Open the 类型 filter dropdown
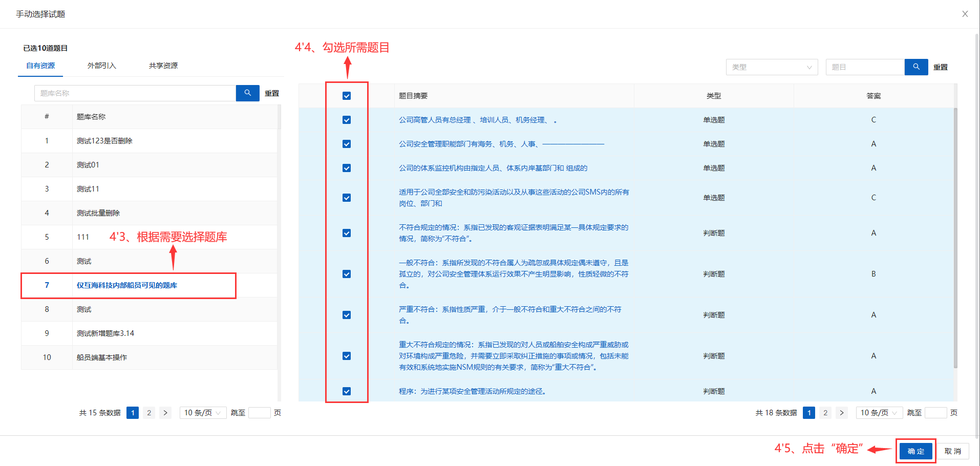The width and height of the screenshot is (980, 466). click(772, 67)
